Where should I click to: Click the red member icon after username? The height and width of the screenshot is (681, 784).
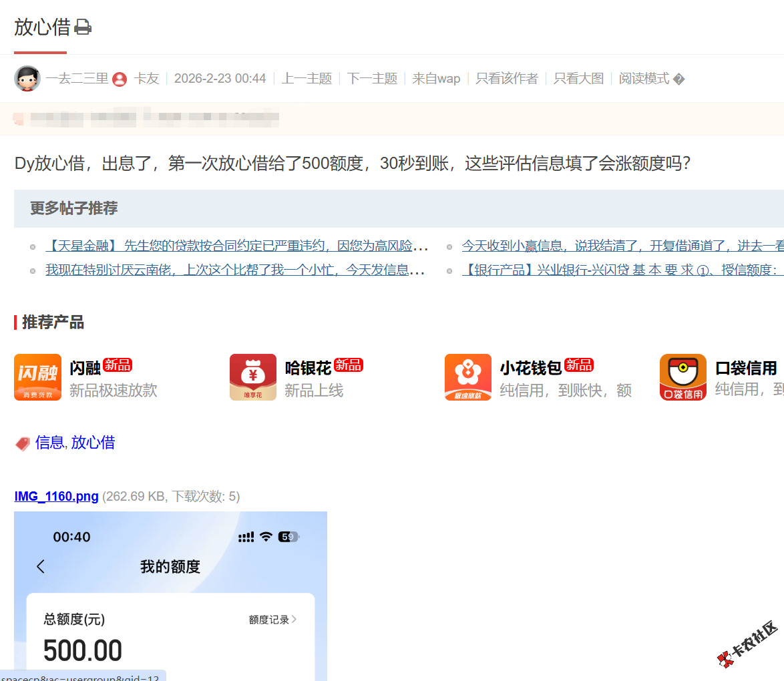point(119,79)
